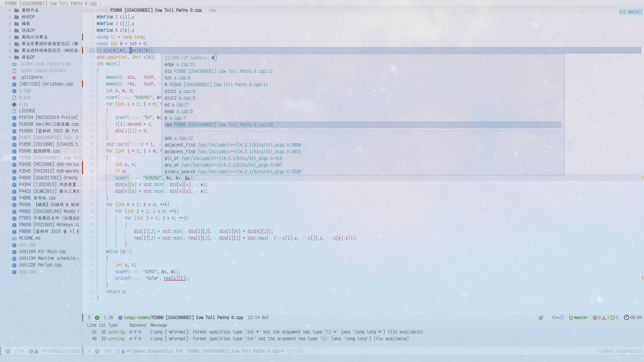The height and width of the screenshot is (362, 644).
Task: Click the 'int main()' breadcrumb at top right
Action: click(630, 12)
